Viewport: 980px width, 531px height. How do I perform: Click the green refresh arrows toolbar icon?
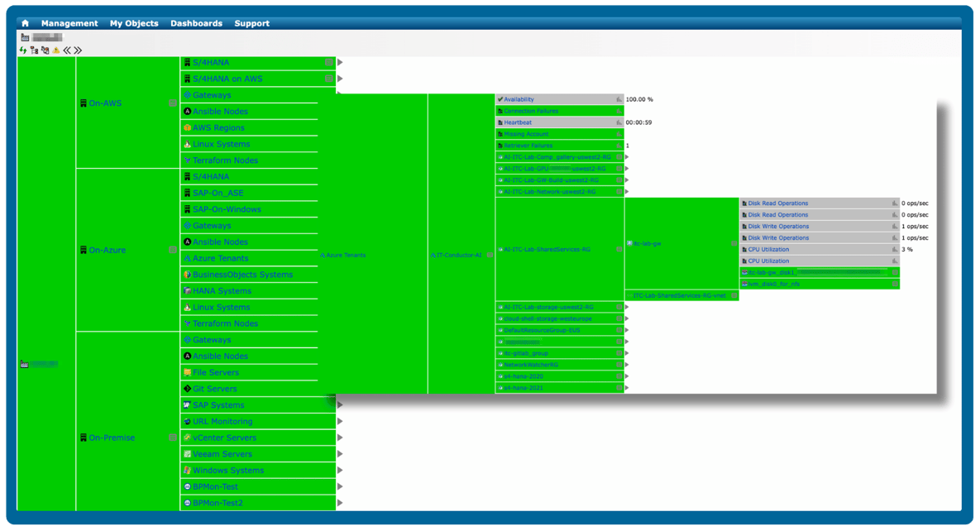tap(23, 50)
